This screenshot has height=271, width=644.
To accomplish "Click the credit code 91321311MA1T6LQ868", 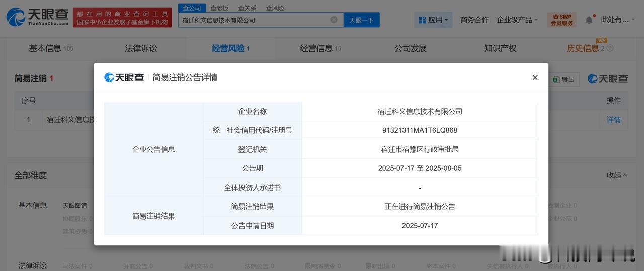I will pyautogui.click(x=420, y=130).
